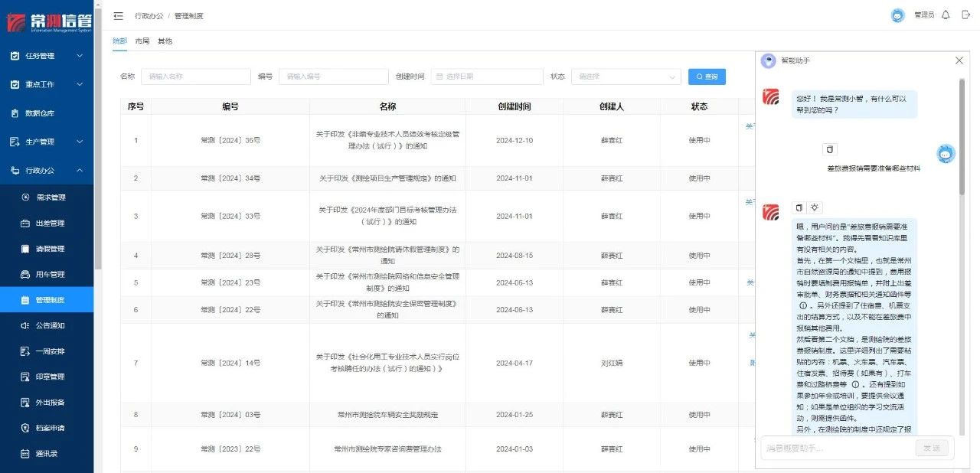Click the blue 查询 search button
The image size is (980, 473).
(x=707, y=77)
